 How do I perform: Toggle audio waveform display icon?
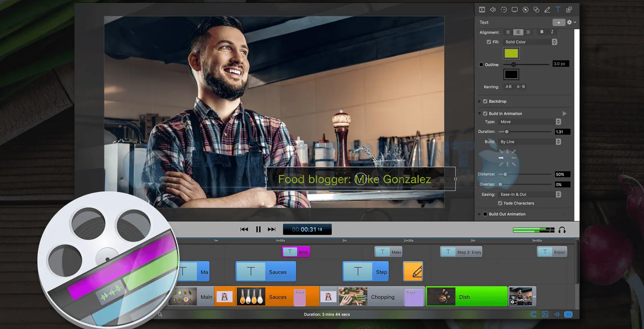557,315
